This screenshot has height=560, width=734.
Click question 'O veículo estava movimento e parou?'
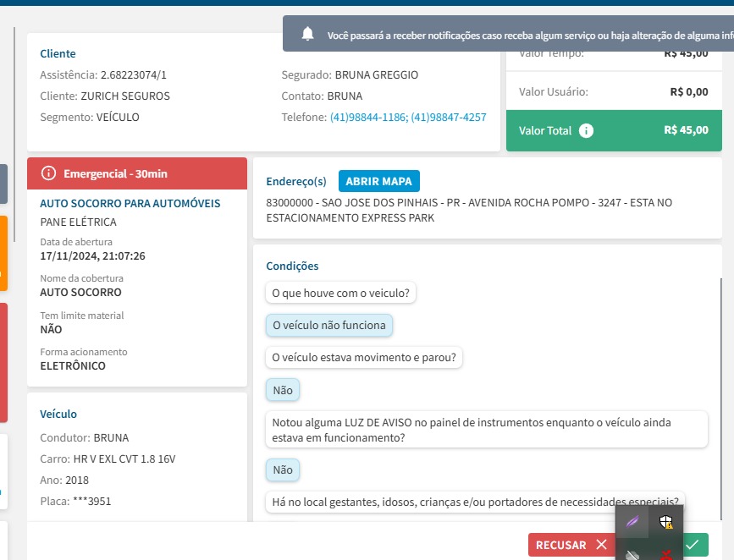[x=364, y=358]
